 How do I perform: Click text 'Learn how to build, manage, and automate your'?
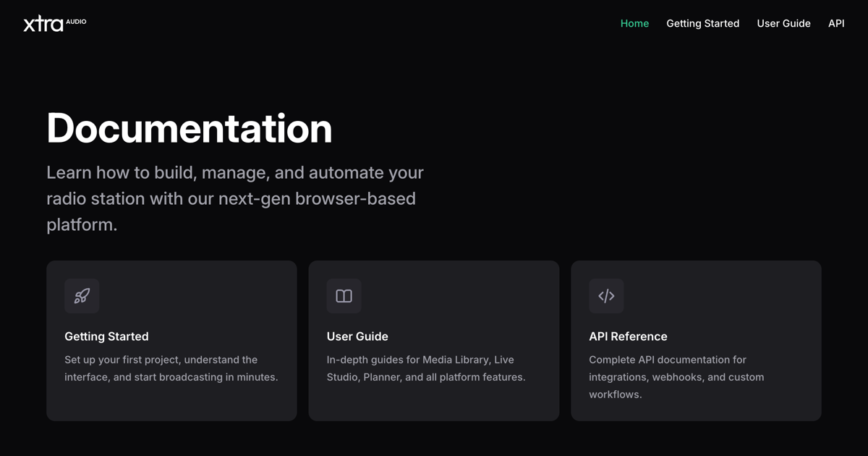235,173
